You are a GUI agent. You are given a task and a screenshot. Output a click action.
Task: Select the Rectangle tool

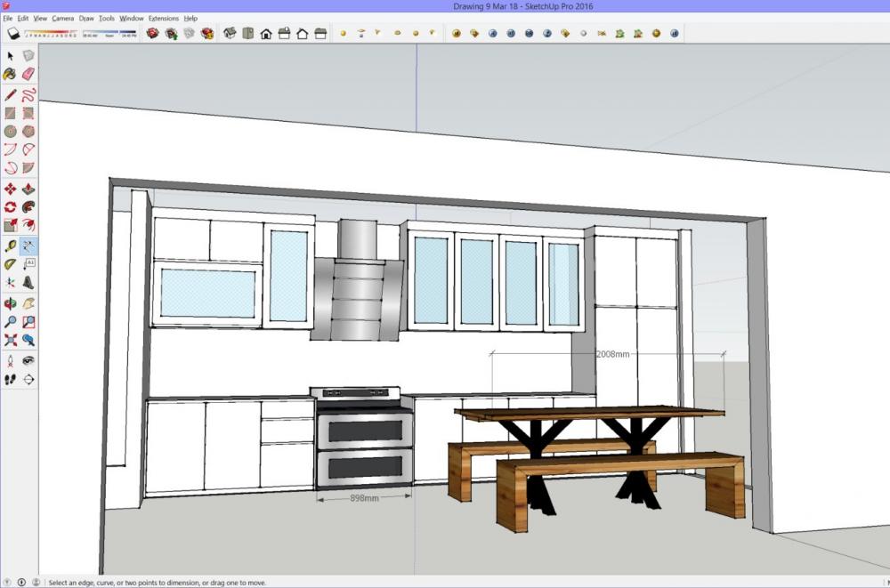(10, 114)
